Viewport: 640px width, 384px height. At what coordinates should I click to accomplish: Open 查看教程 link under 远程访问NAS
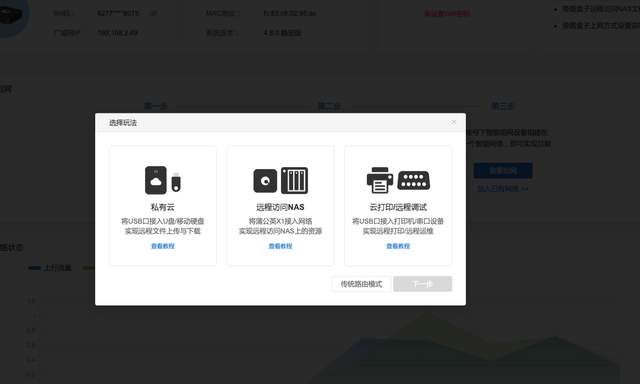pos(280,246)
